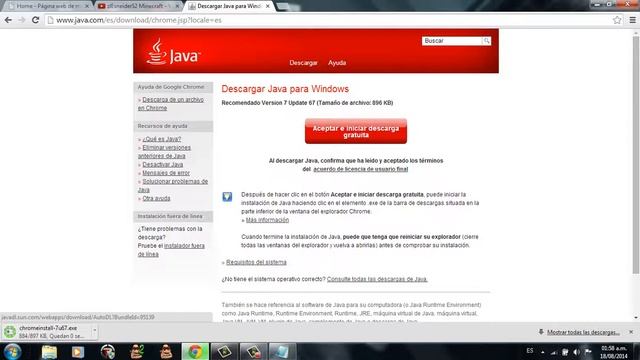Click the page vertical scrollbar
This screenshot has height=360, width=640.
coord(636,155)
